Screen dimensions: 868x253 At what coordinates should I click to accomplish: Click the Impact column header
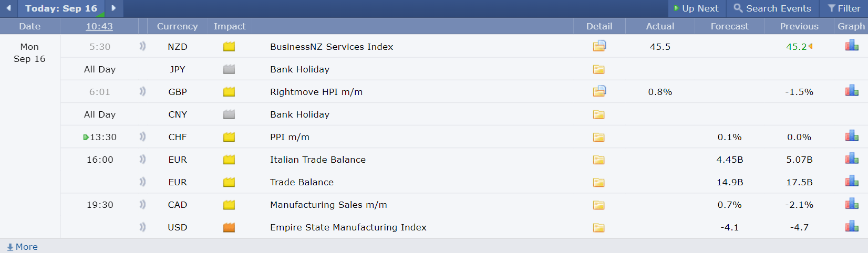coord(230,26)
